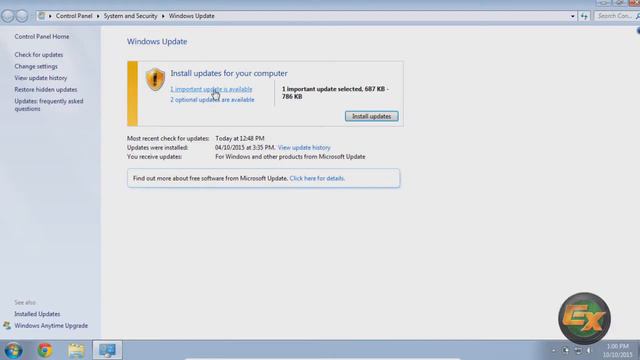Open View update history in sidebar
This screenshot has width=640, height=360.
point(41,78)
